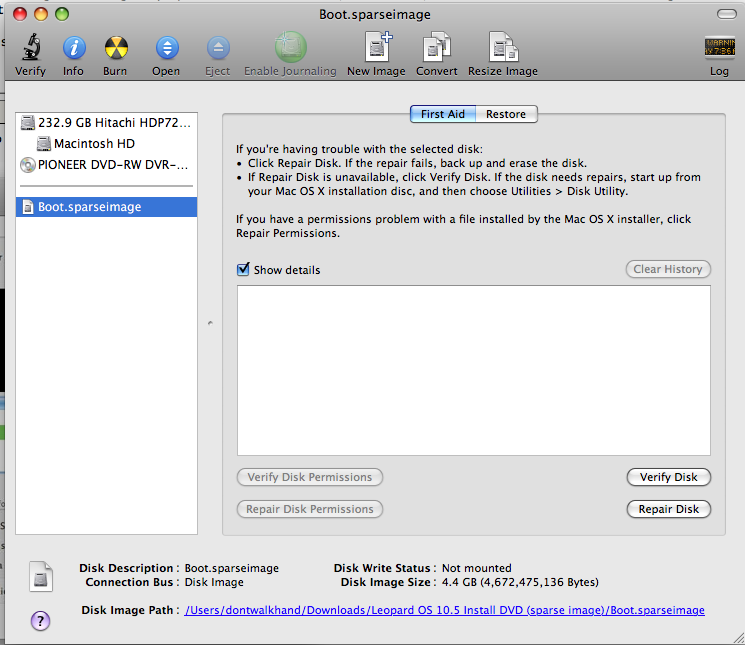Click the purple help question-mark button
This screenshot has width=745, height=645.
40,620
